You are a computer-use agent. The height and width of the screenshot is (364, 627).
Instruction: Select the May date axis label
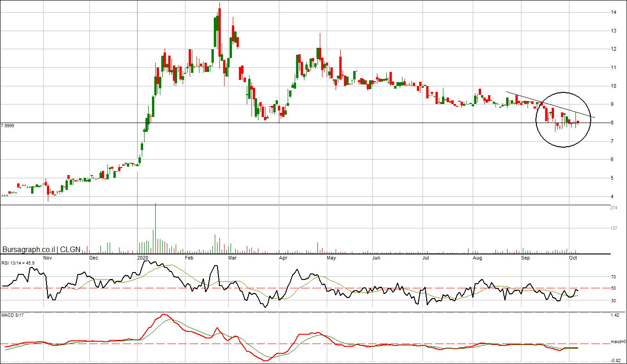pos(331,257)
